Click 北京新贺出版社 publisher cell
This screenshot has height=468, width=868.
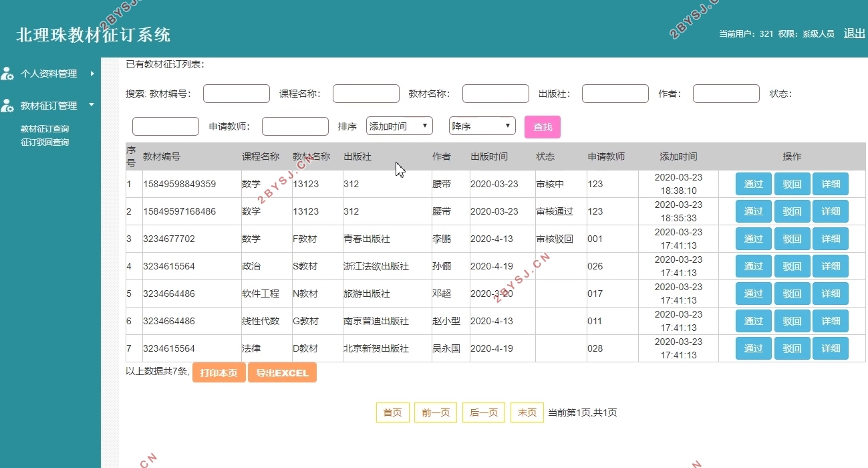point(387,348)
